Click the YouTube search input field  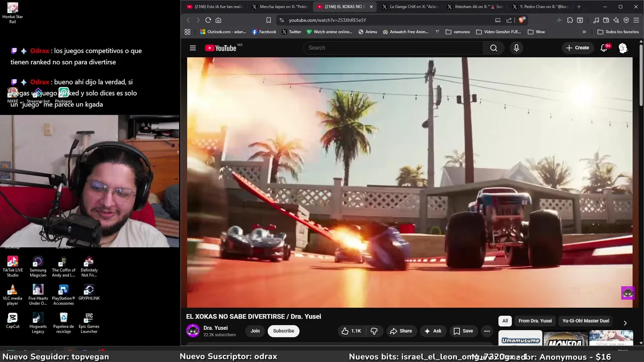click(x=393, y=48)
